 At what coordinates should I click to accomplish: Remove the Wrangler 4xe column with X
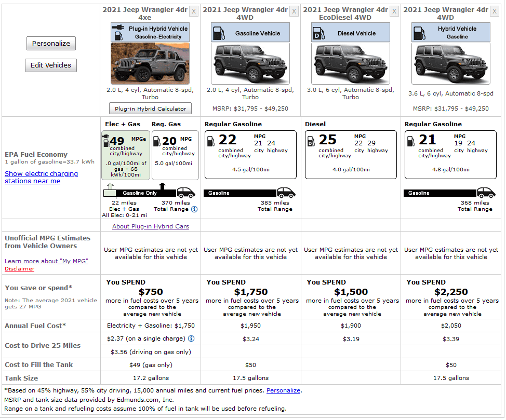pyautogui.click(x=194, y=11)
